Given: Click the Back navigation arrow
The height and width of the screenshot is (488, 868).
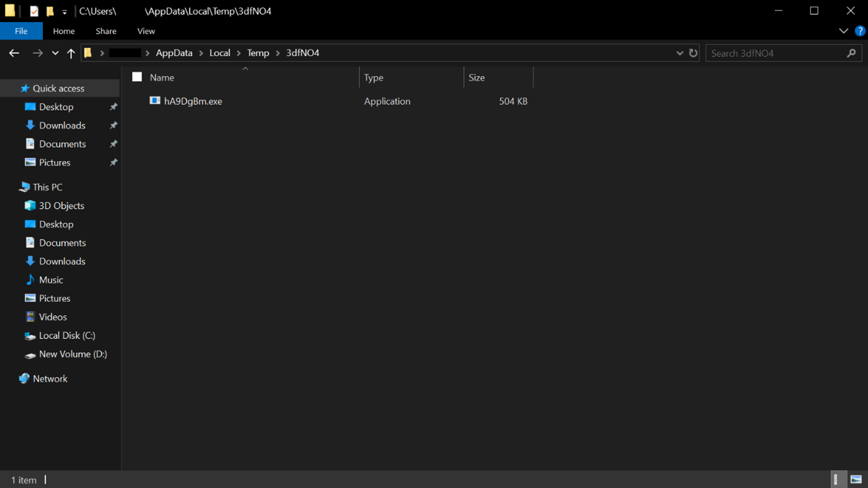Looking at the screenshot, I should [x=14, y=53].
